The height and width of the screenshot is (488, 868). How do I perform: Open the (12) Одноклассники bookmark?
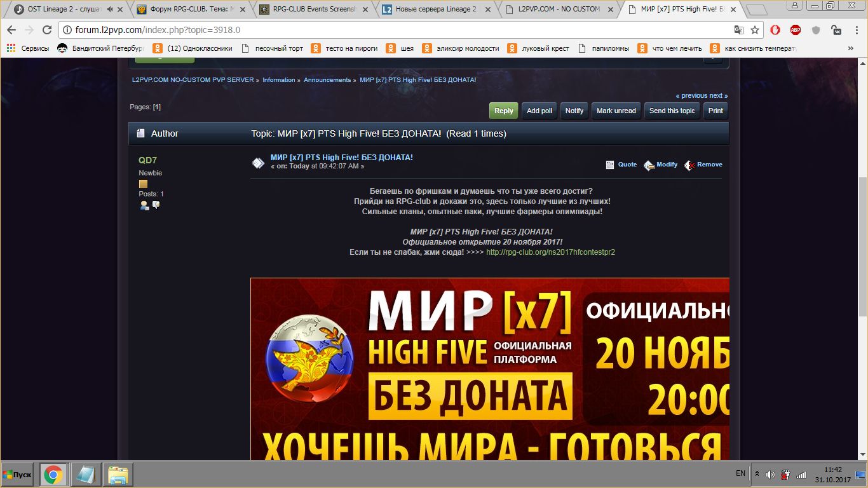[x=194, y=48]
